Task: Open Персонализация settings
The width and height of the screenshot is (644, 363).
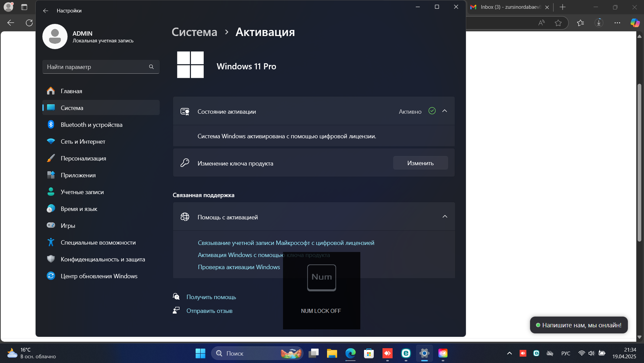Action: pos(101,158)
